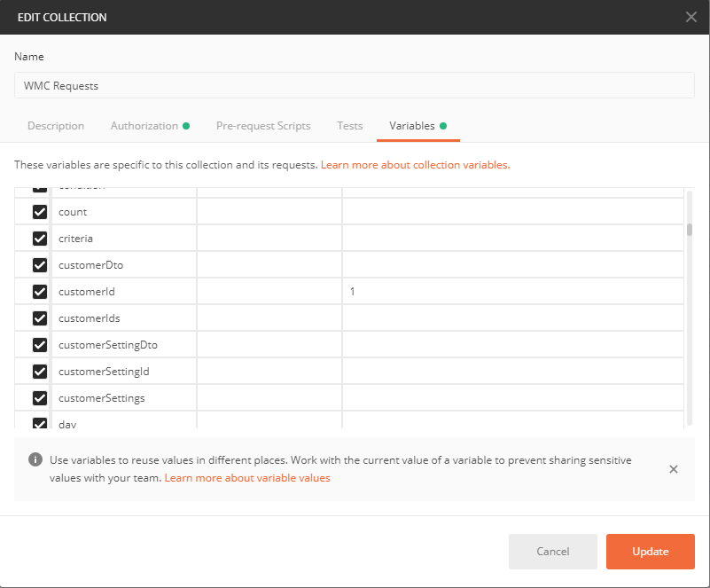
Task: Edit the collection Name field
Action: click(355, 86)
